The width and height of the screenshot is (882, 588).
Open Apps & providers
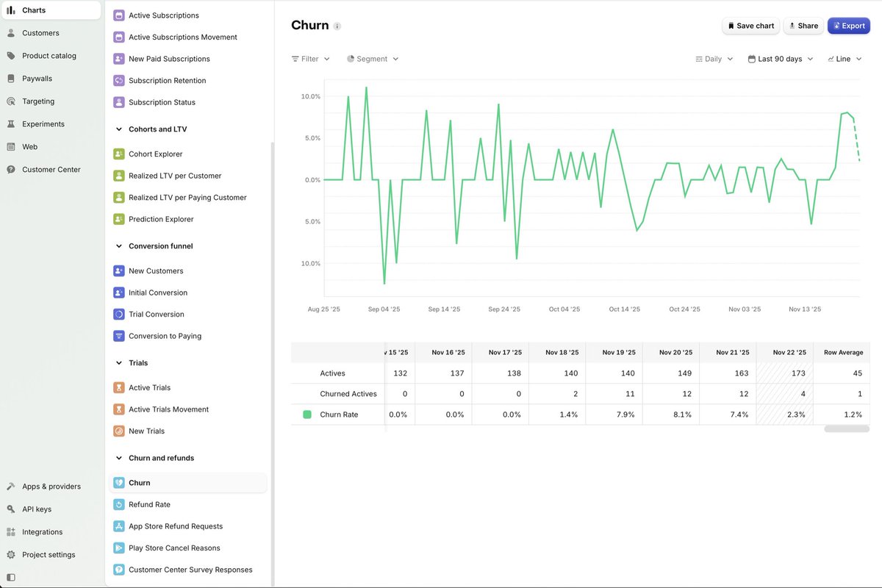tap(51, 487)
